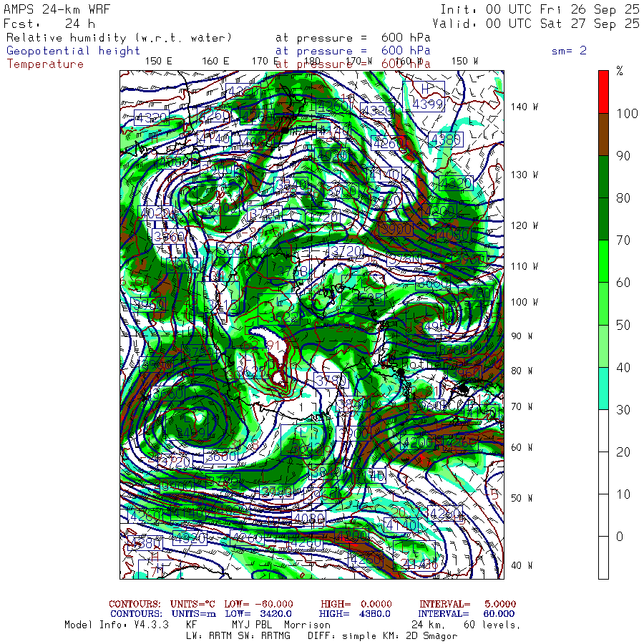Click the brown-shaded '3900' contour label box

(396, 229)
